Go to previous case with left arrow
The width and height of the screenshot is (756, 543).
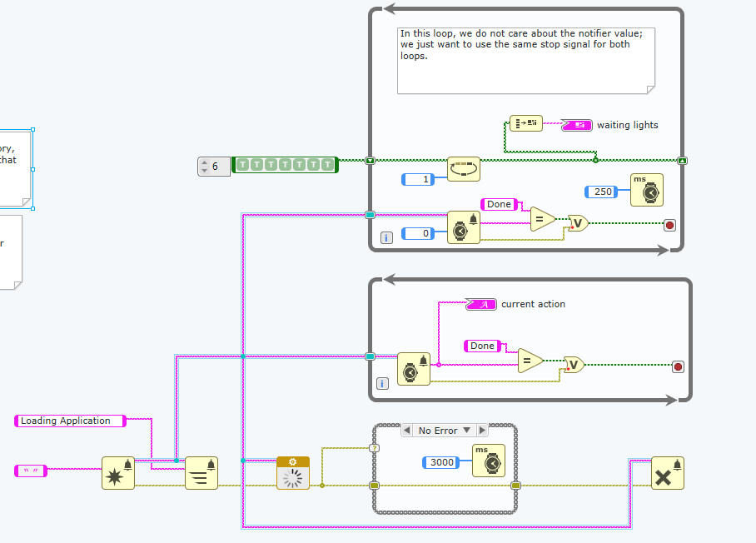click(407, 430)
